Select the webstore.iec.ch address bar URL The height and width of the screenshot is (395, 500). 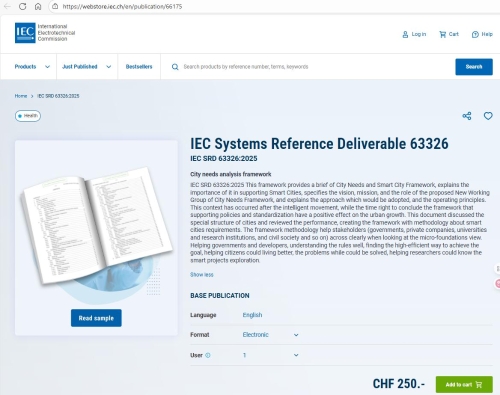pyautogui.click(x=122, y=6)
